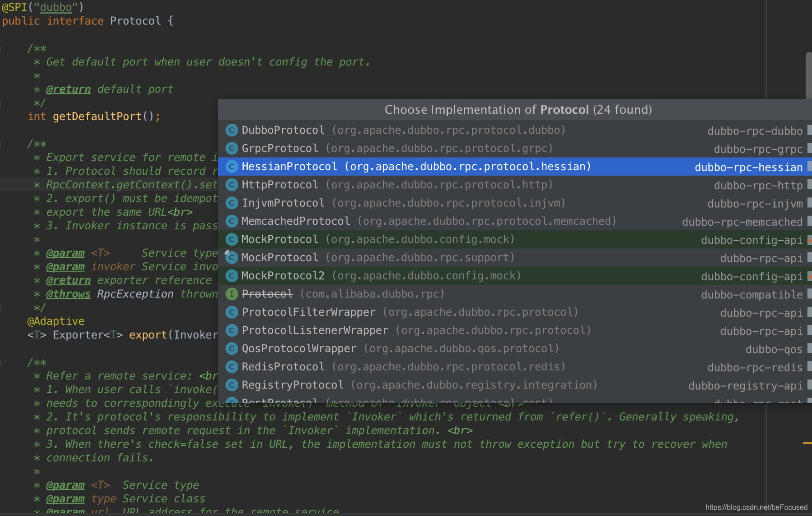Click the dubbo-qos module label
This screenshot has width=812, height=516.
(774, 349)
